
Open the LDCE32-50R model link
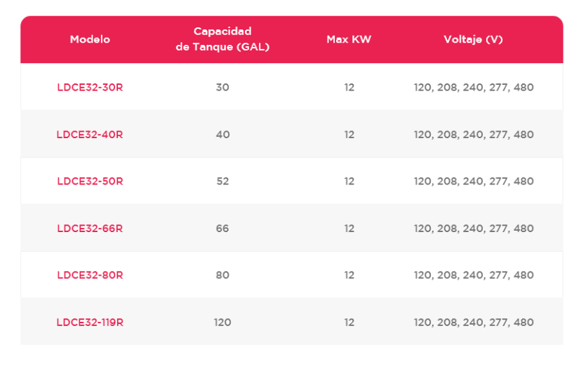click(90, 182)
